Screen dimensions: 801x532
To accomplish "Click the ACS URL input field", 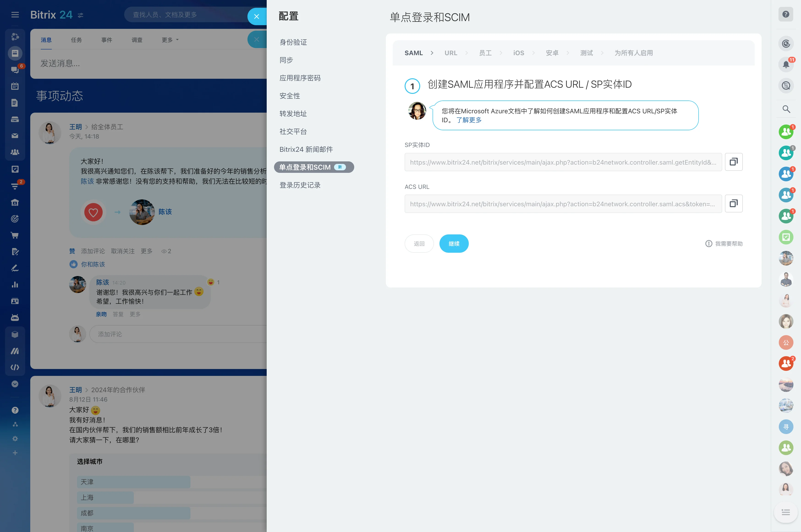I will (x=563, y=204).
